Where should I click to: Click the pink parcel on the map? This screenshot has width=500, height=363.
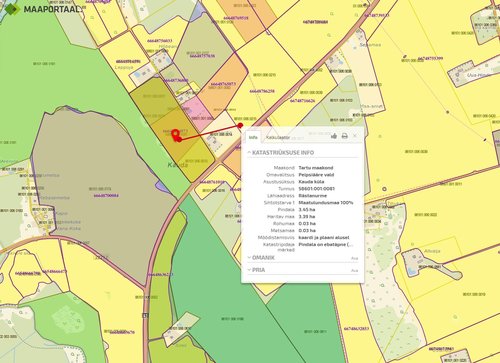click(196, 112)
